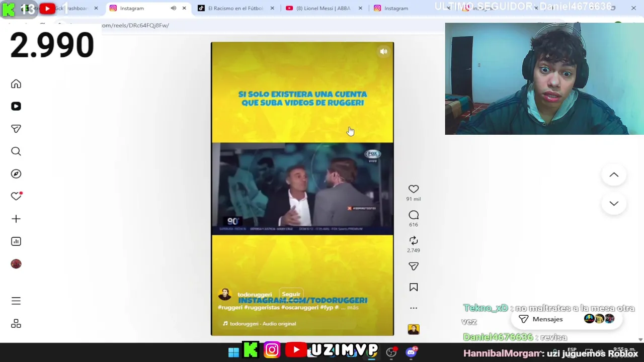
Task: Open the Windows Start menu
Action: (233, 351)
